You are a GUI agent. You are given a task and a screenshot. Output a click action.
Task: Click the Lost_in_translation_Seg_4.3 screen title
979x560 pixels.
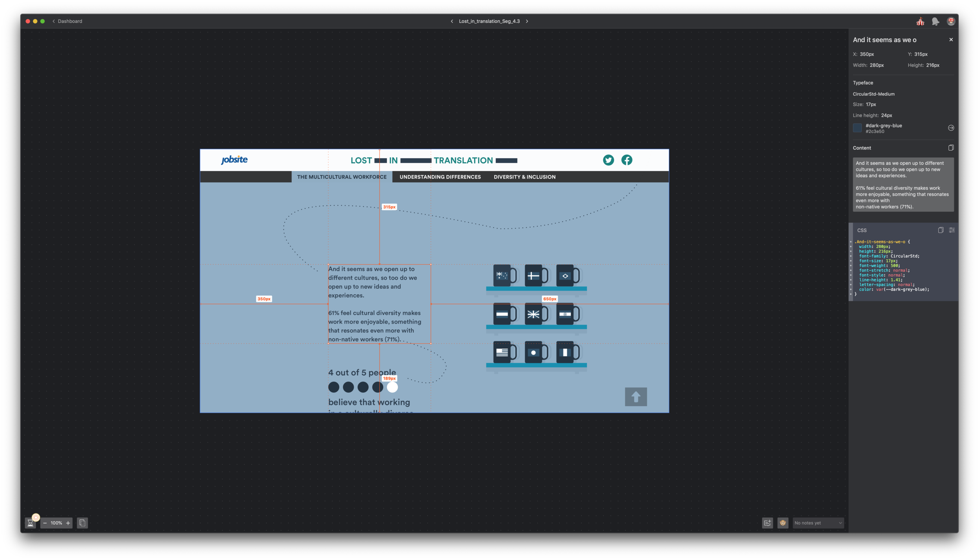coord(489,21)
